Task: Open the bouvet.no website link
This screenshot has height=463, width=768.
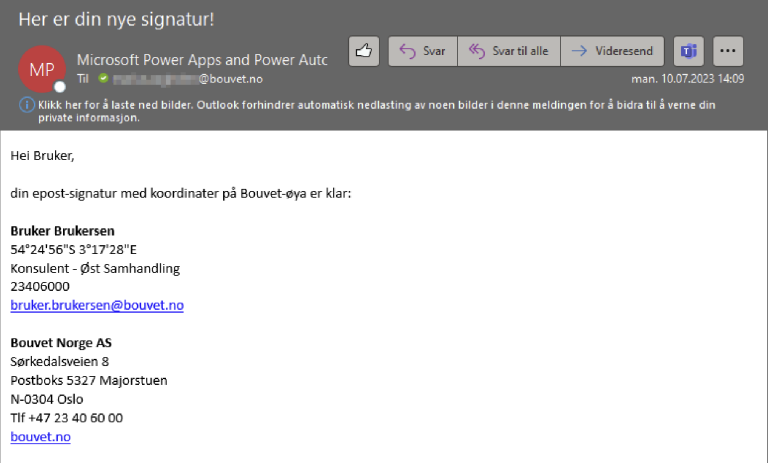Action: (41, 437)
